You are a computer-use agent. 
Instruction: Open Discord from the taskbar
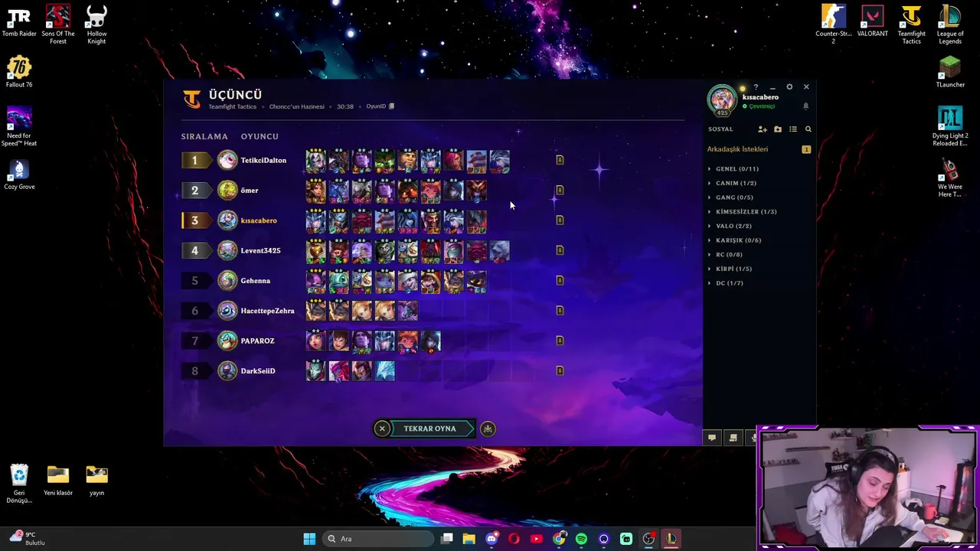(x=492, y=539)
